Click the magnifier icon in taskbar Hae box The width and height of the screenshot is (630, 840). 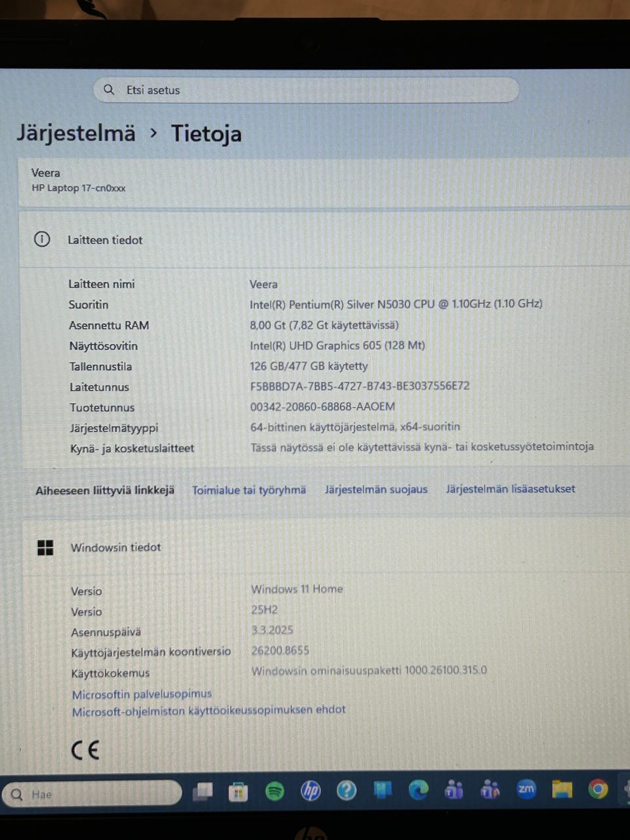click(17, 795)
